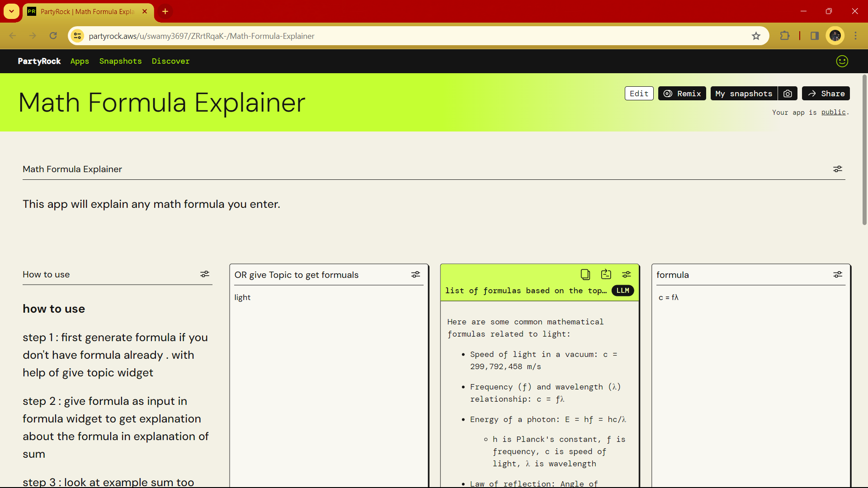The width and height of the screenshot is (868, 488).
Task: Open settings for the Topic input widget
Action: (x=415, y=274)
